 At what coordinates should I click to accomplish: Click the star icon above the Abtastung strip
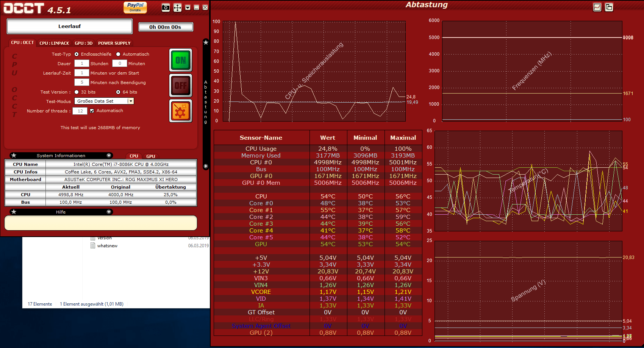tap(206, 42)
